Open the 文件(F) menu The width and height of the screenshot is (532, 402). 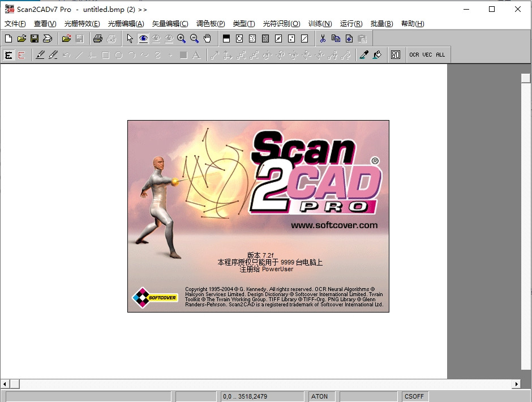coord(15,24)
